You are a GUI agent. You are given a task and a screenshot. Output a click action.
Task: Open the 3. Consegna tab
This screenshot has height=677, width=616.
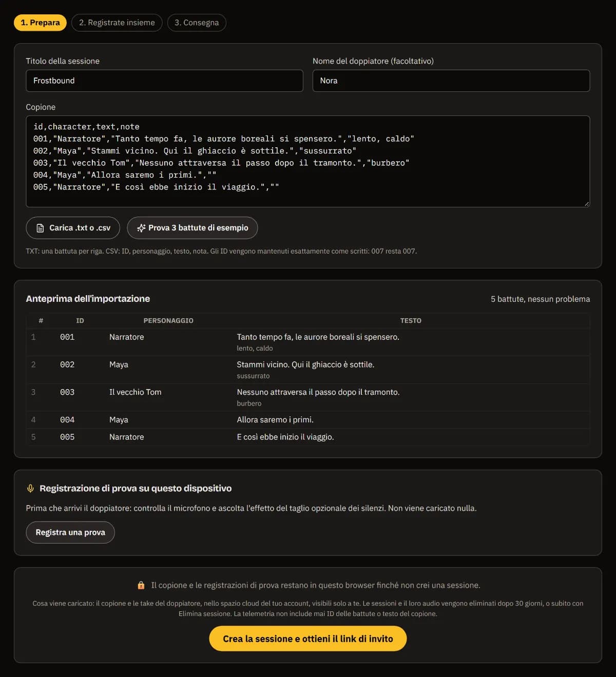(x=197, y=23)
